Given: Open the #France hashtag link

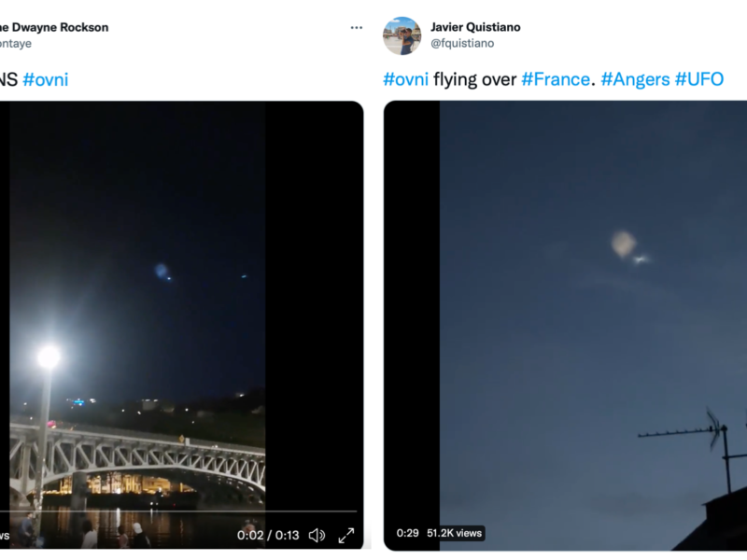Looking at the screenshot, I should coord(556,79).
